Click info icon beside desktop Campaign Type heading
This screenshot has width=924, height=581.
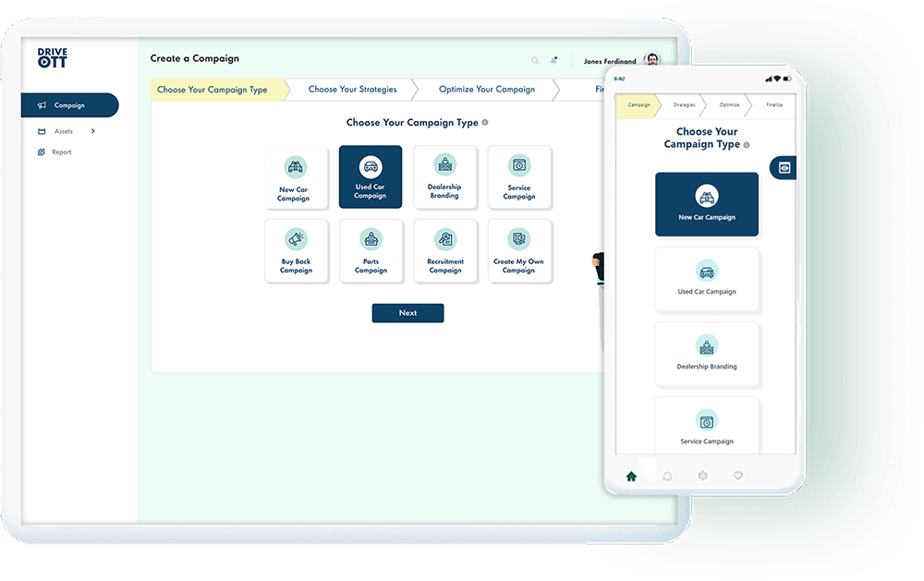[485, 123]
